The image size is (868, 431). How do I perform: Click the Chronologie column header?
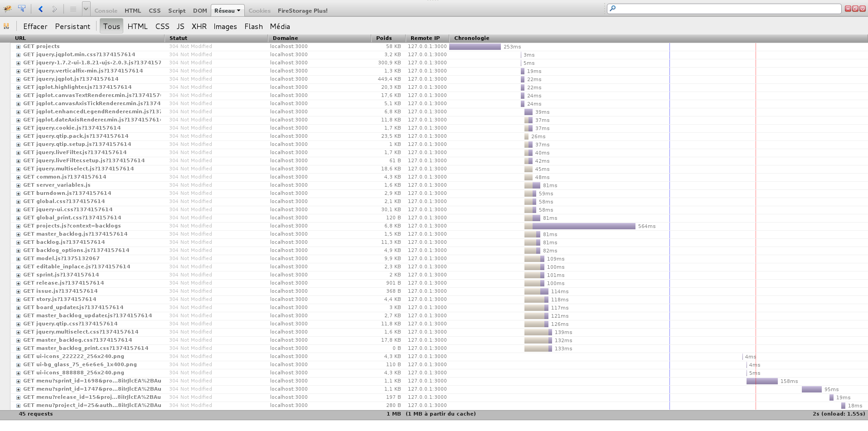point(658,38)
